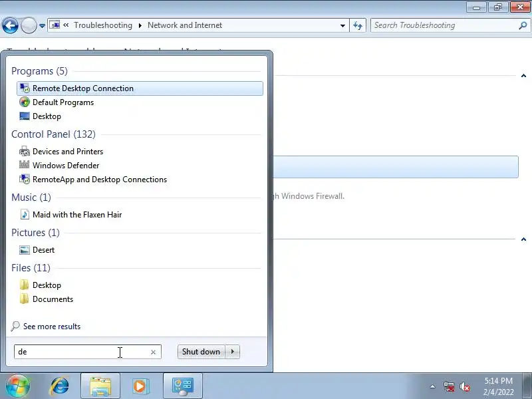Click the Windows Start orb

click(18, 386)
